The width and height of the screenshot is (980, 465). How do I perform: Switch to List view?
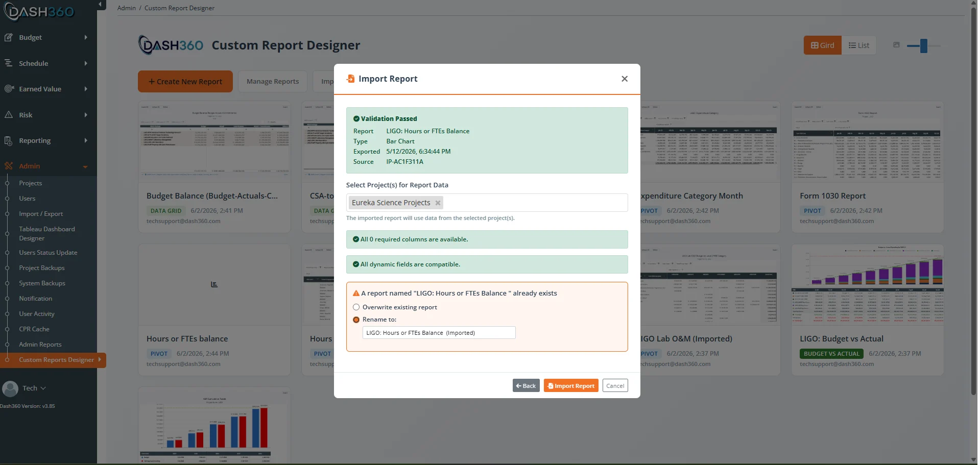pos(859,45)
